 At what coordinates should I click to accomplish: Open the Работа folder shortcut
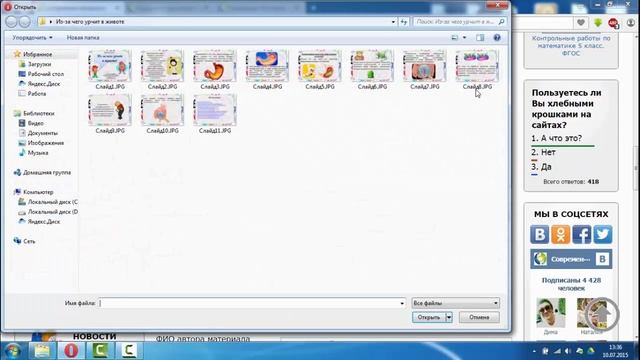pyautogui.click(x=37, y=93)
